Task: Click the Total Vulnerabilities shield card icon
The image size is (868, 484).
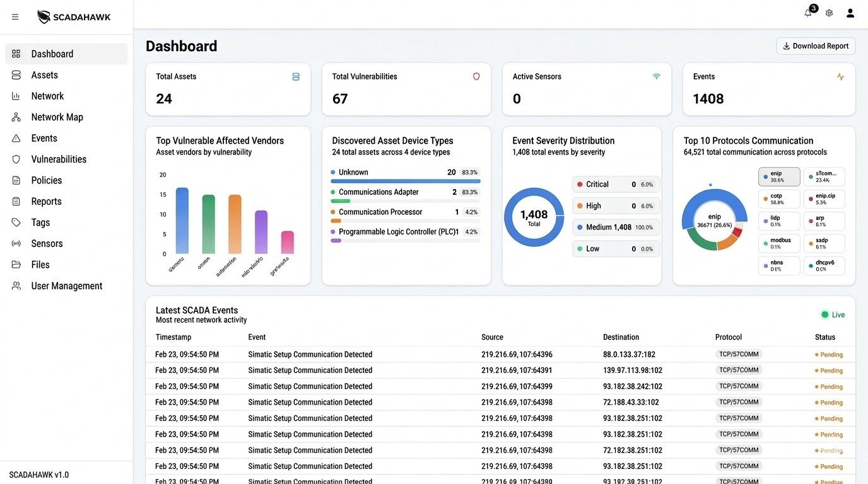Action: click(476, 76)
